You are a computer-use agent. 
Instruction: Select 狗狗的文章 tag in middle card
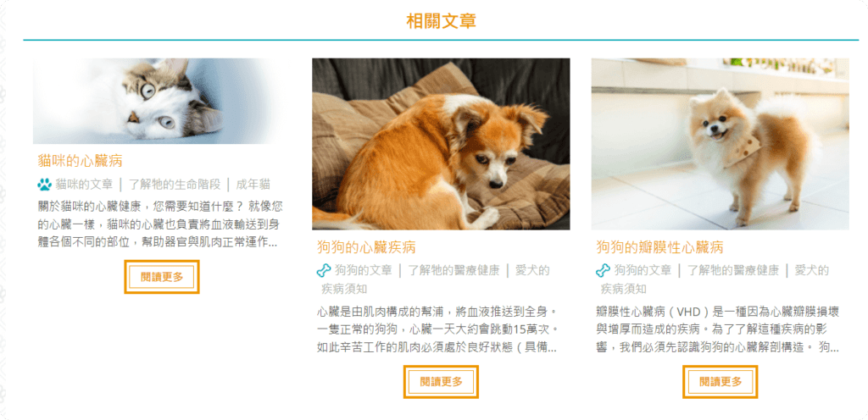coord(363,271)
